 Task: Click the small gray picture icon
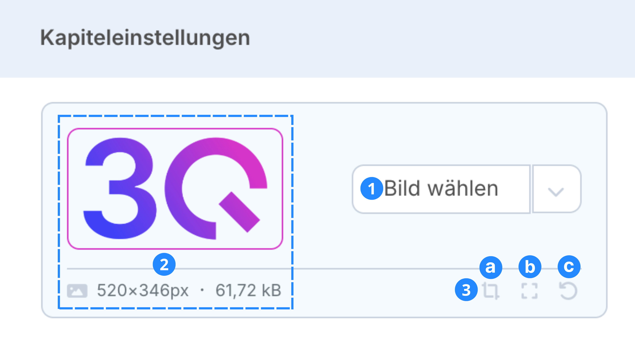point(77,291)
